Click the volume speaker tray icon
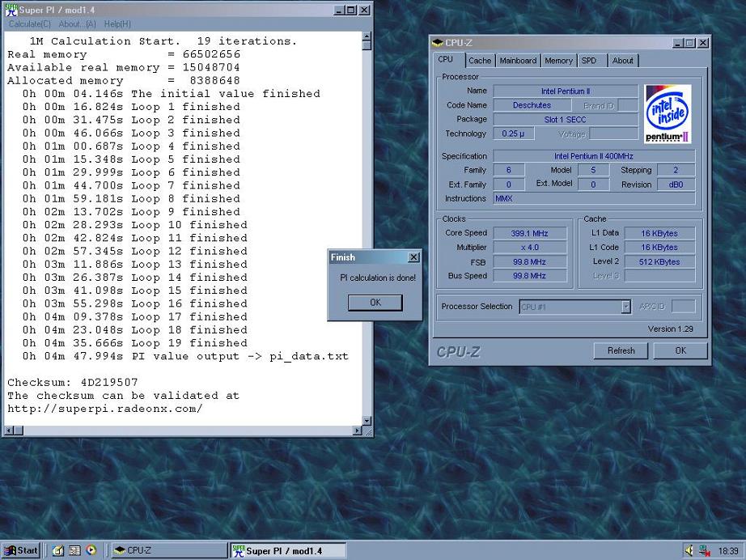The image size is (746, 560). (x=689, y=550)
